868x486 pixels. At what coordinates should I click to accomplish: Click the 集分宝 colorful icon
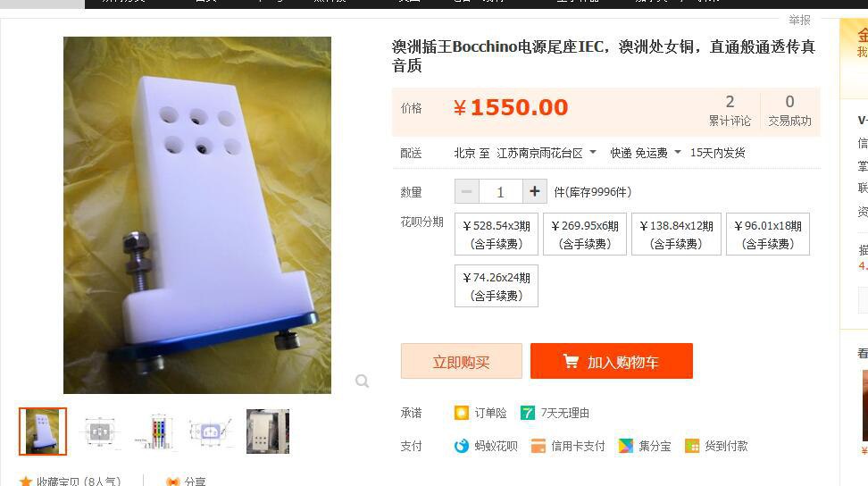625,446
